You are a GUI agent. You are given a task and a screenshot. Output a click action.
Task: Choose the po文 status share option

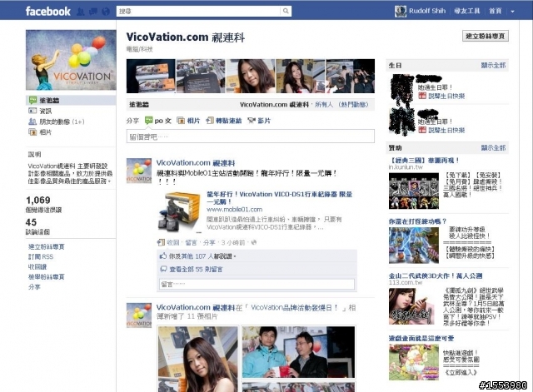click(158, 121)
